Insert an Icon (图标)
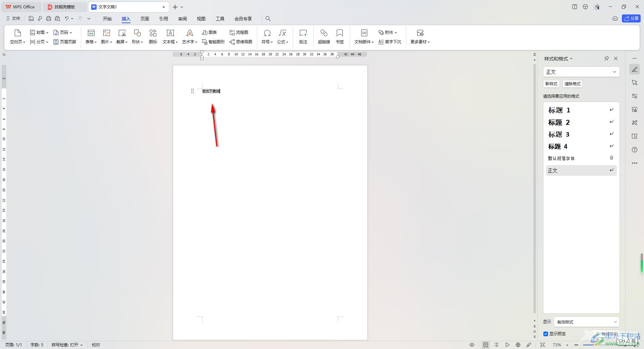The height and width of the screenshot is (349, 644). pos(153,37)
